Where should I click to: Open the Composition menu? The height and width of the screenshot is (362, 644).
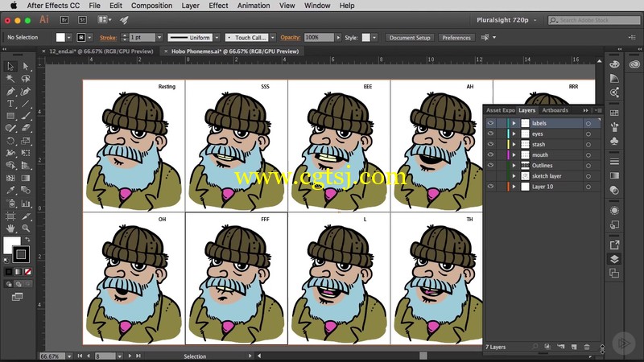pos(151,6)
